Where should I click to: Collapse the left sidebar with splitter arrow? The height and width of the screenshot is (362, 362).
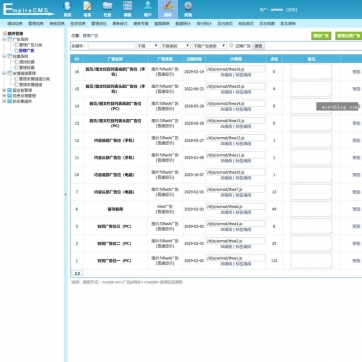click(65, 194)
